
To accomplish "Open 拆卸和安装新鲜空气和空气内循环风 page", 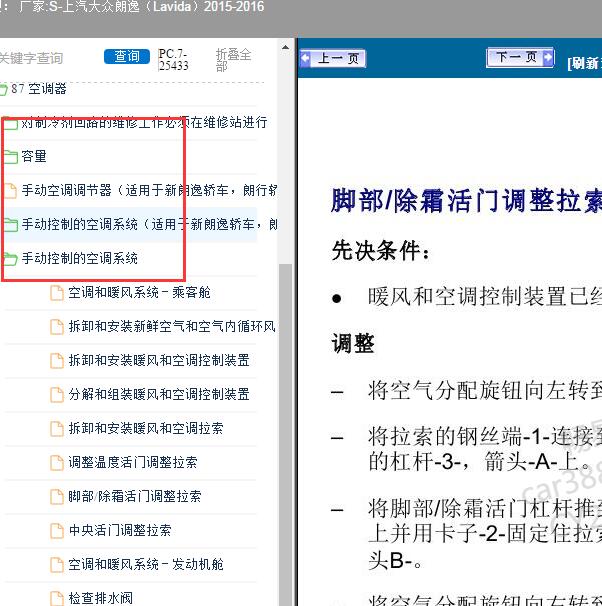I will pyautogui.click(x=172, y=326).
